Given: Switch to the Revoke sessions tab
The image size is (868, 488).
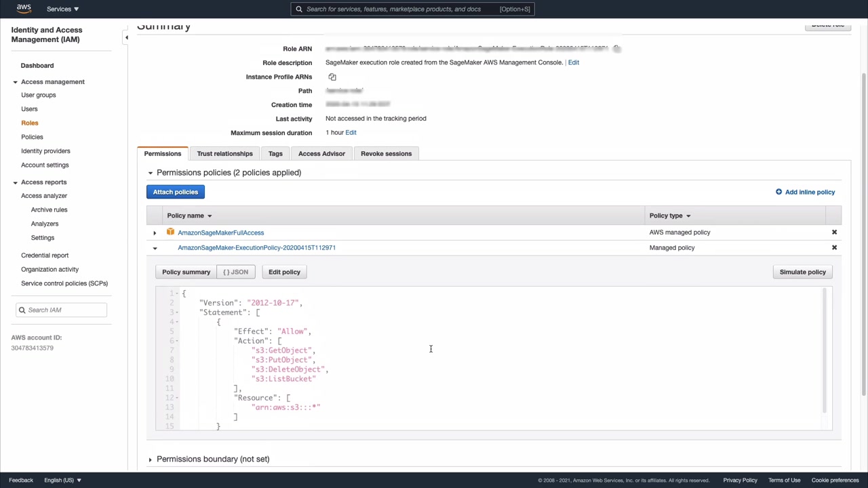Looking at the screenshot, I should tap(386, 154).
